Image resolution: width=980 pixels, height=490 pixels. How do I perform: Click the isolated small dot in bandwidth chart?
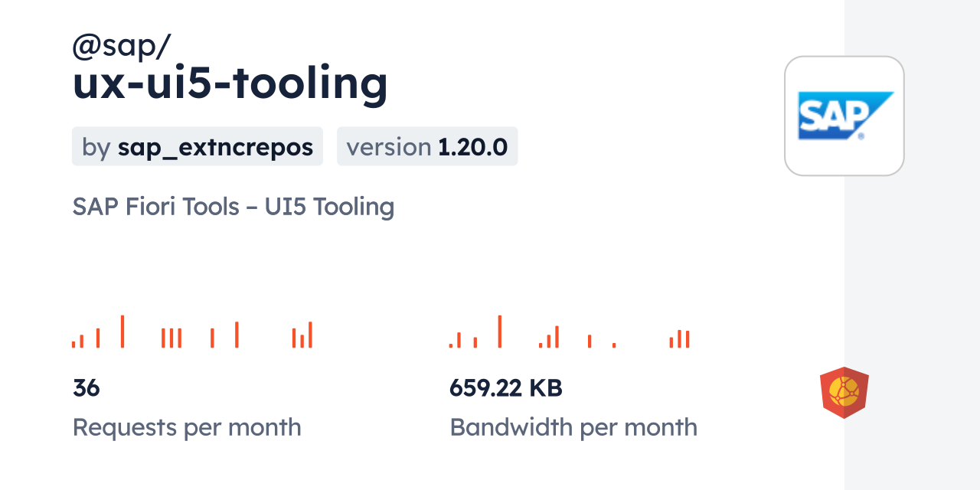click(x=614, y=345)
